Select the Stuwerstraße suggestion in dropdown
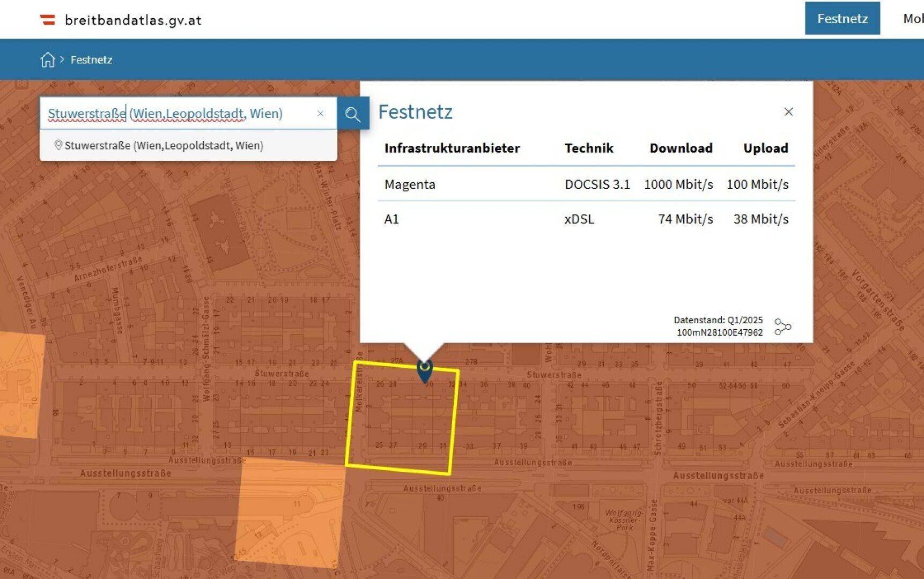Viewport: 924px width, 579px height. pos(188,145)
